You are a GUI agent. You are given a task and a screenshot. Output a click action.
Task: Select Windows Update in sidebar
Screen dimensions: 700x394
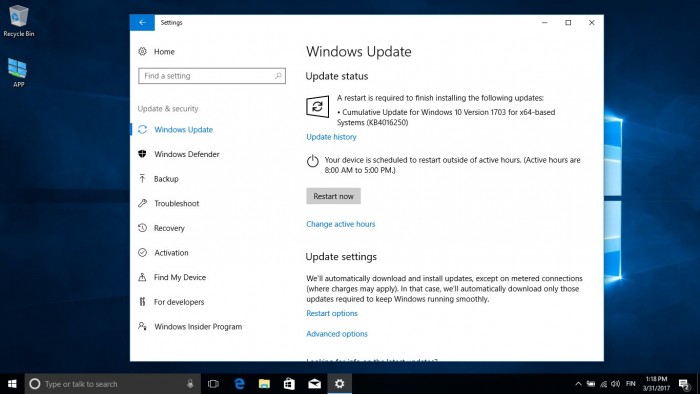183,130
